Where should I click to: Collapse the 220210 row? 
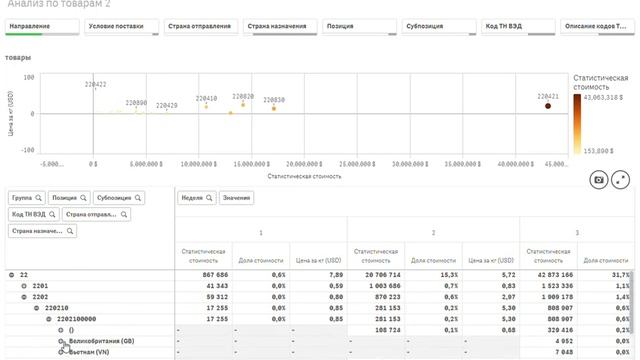(36, 308)
